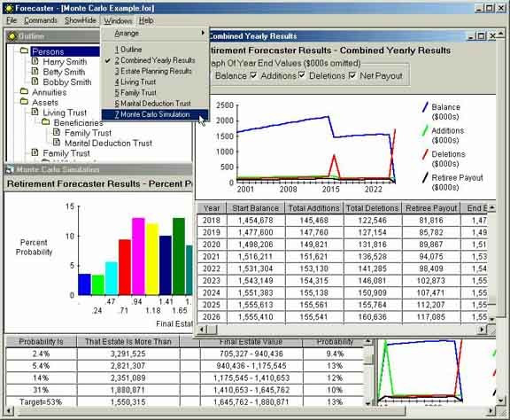
Task: Select 5 Family Trust menu entry
Action: (x=155, y=93)
